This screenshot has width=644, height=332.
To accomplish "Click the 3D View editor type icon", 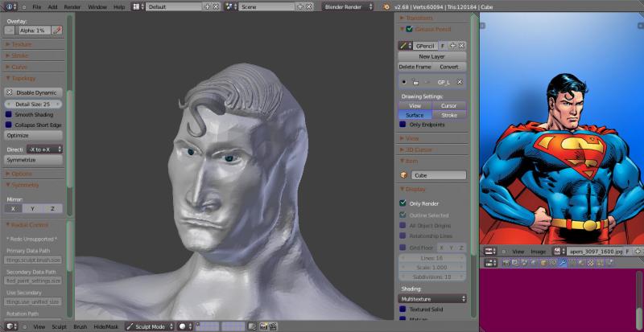I will click(10, 326).
